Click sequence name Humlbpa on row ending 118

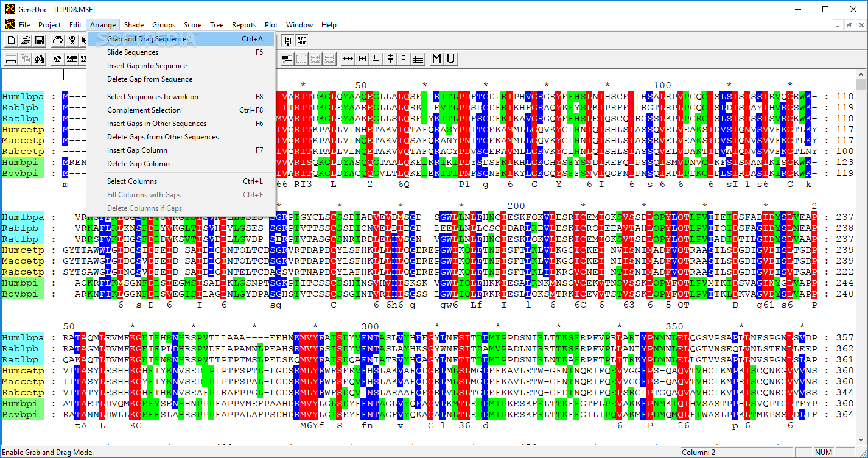23,97
